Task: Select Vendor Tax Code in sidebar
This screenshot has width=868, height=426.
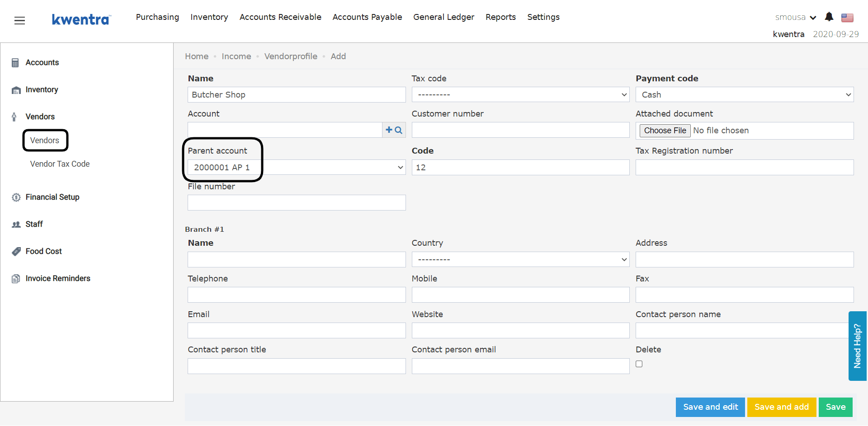Action: coord(60,164)
